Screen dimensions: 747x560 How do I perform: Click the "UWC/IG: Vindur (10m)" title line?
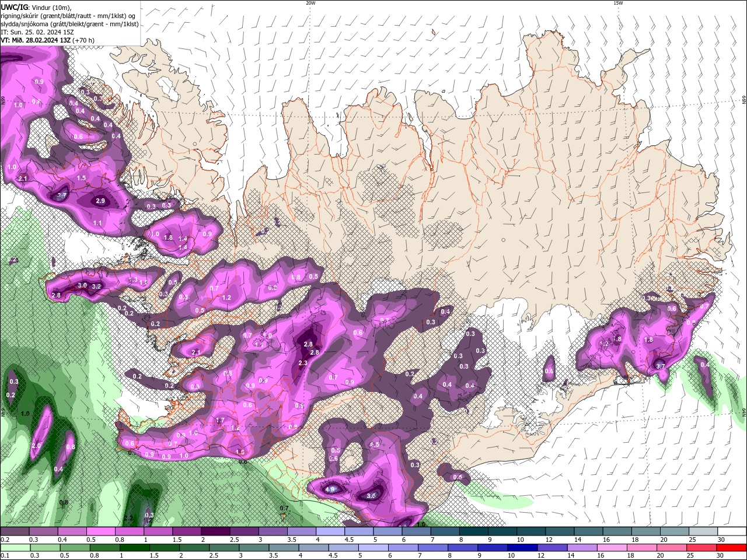[x=36, y=7]
